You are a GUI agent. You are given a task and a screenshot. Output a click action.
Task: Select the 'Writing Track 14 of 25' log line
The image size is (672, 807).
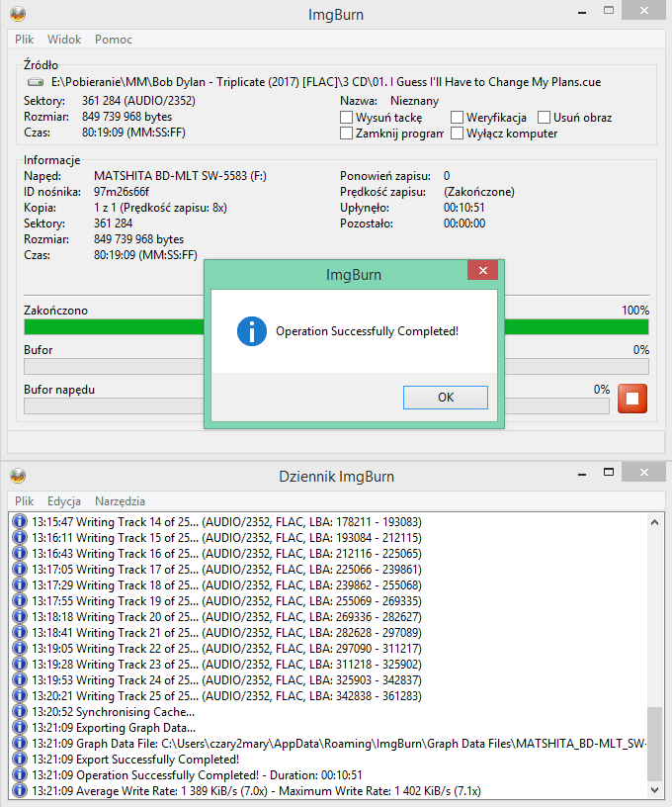(x=226, y=522)
